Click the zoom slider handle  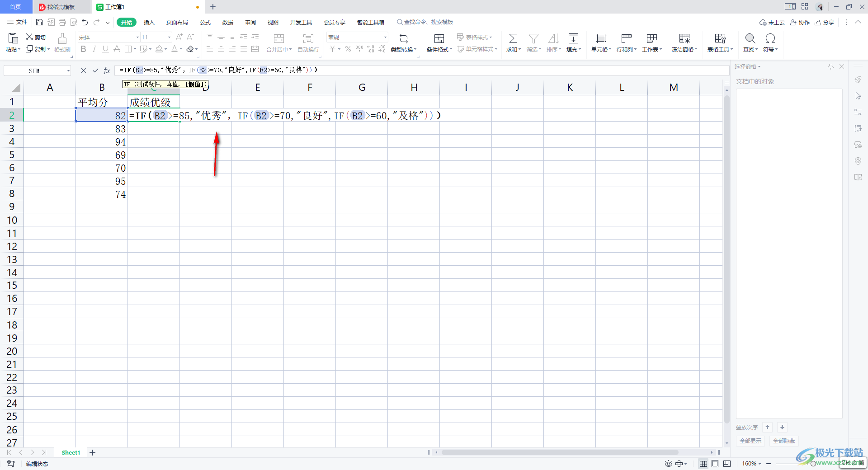click(813, 464)
